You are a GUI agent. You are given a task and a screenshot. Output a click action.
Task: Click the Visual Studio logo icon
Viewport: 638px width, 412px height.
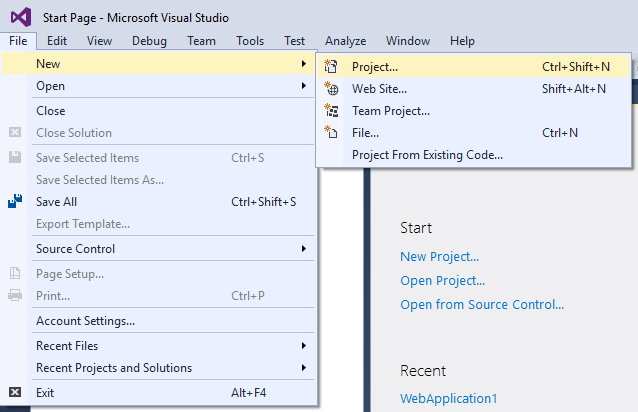(x=21, y=17)
